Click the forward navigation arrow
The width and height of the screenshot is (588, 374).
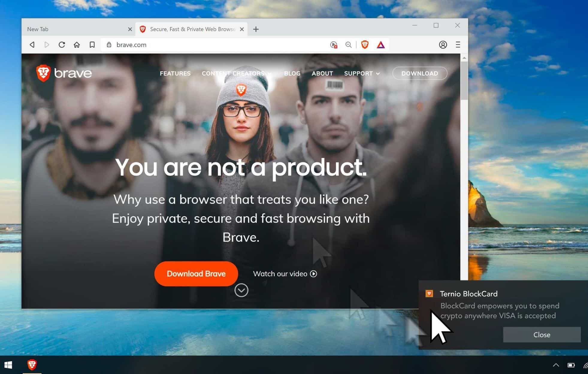click(47, 45)
